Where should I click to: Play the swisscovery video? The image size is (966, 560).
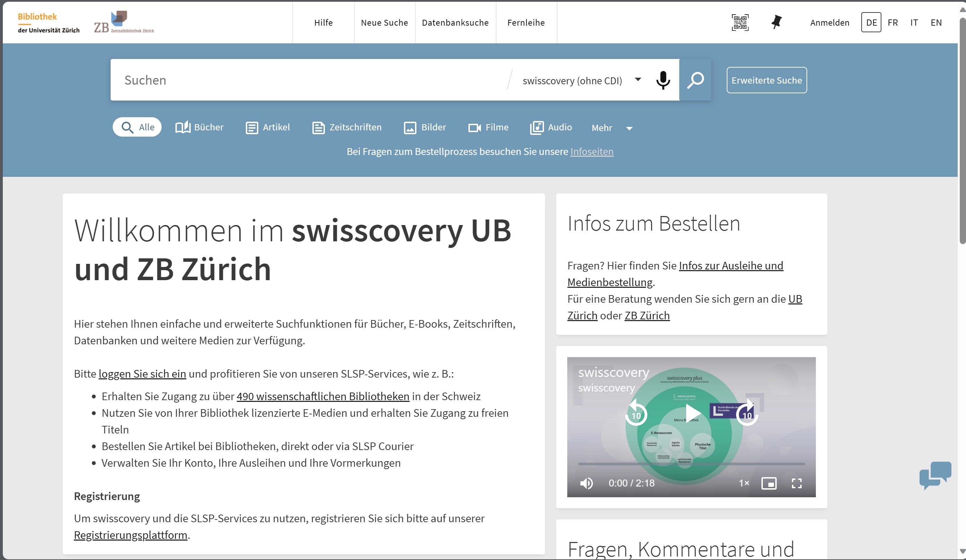tap(692, 413)
